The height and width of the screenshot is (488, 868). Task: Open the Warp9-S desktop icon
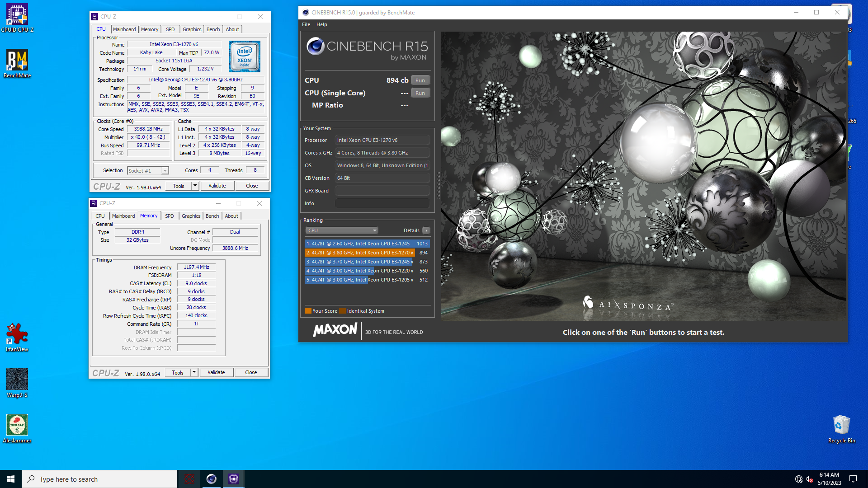(17, 383)
